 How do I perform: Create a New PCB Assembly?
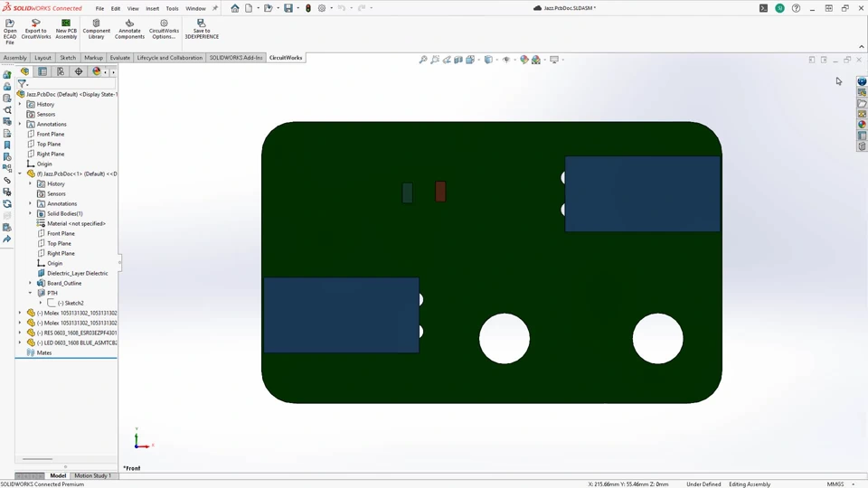(x=66, y=29)
